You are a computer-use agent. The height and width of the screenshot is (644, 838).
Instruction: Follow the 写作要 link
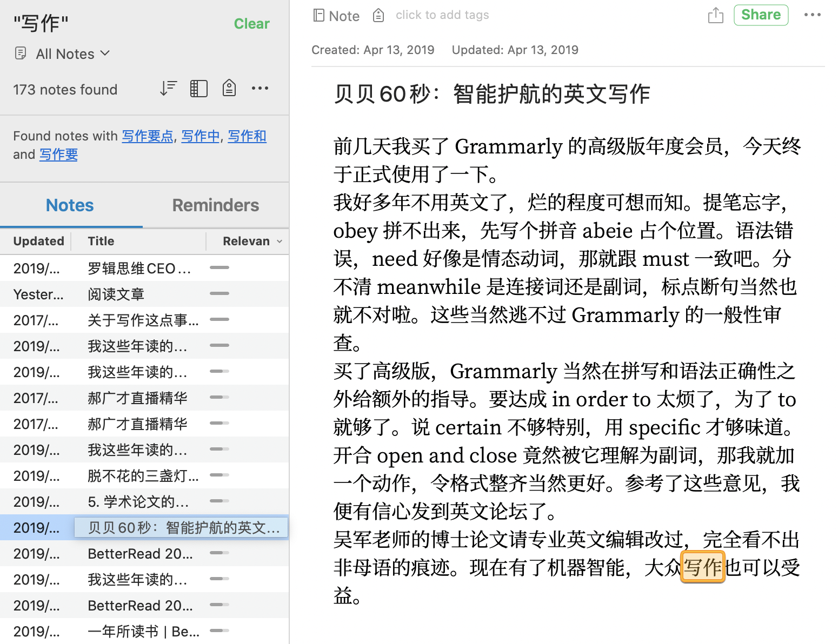pos(58,155)
